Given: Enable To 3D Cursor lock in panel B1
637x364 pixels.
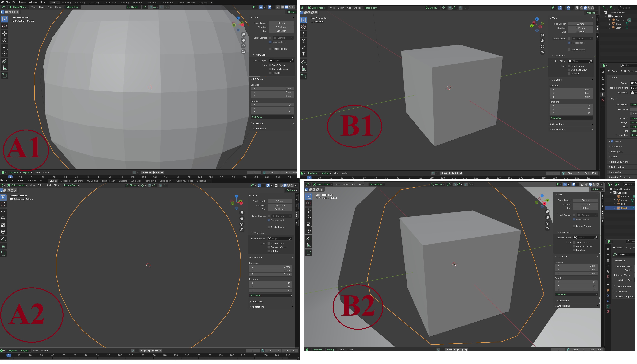Looking at the screenshot, I should pyautogui.click(x=569, y=66).
